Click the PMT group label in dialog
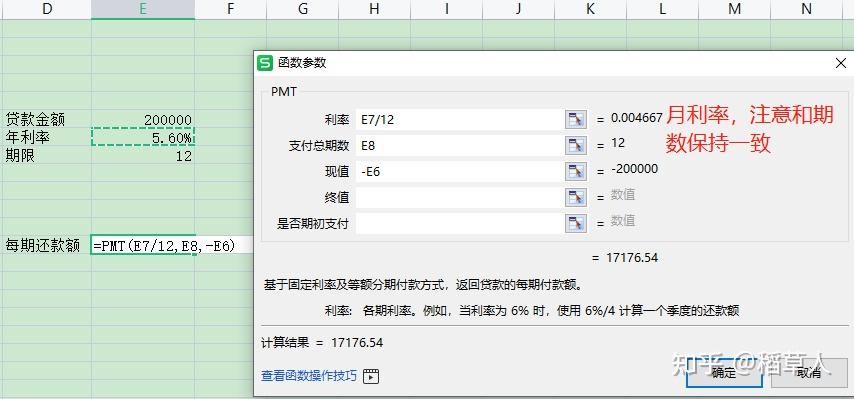Image resolution: width=854 pixels, height=399 pixels. pos(284,92)
